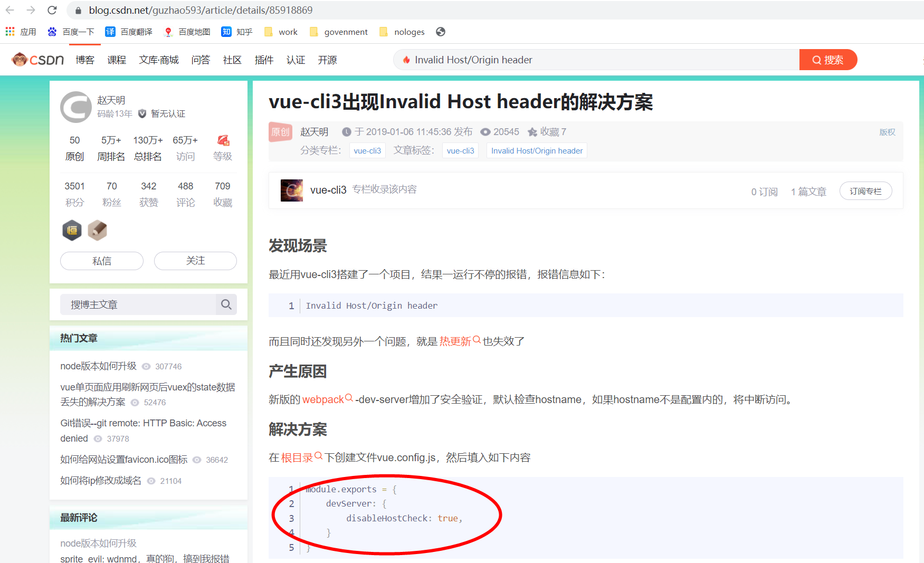Open the 如何将ip修改成域名 article
The width and height of the screenshot is (924, 563).
(x=101, y=480)
